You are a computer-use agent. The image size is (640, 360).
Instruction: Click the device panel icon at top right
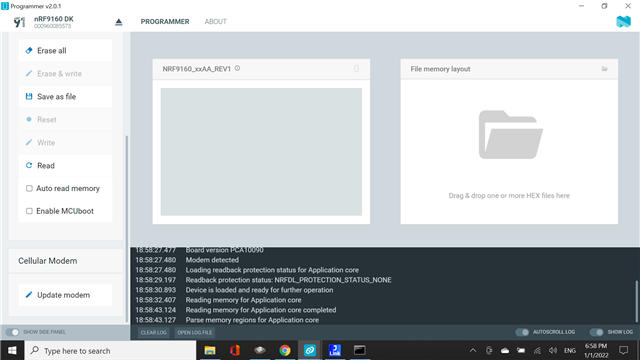pyautogui.click(x=356, y=69)
